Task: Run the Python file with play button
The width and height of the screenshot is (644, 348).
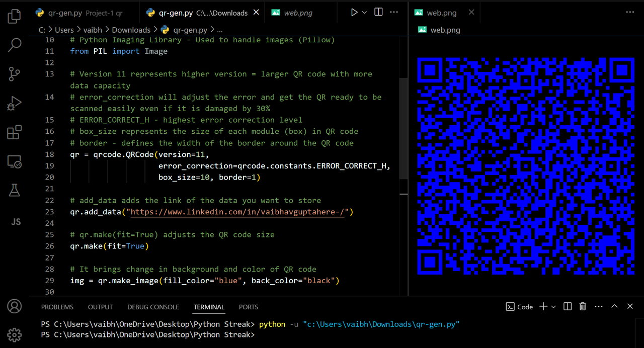Action: coord(354,12)
